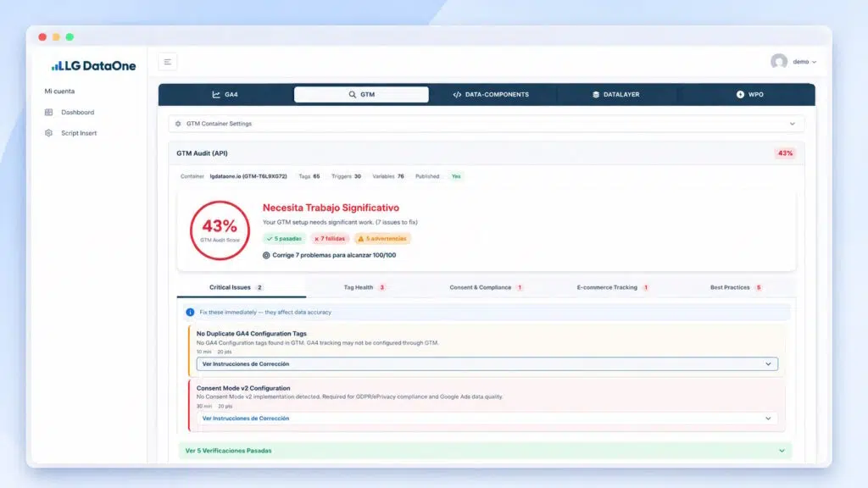The height and width of the screenshot is (488, 868).
Task: Switch to the GA4 tab
Action: [225, 95]
